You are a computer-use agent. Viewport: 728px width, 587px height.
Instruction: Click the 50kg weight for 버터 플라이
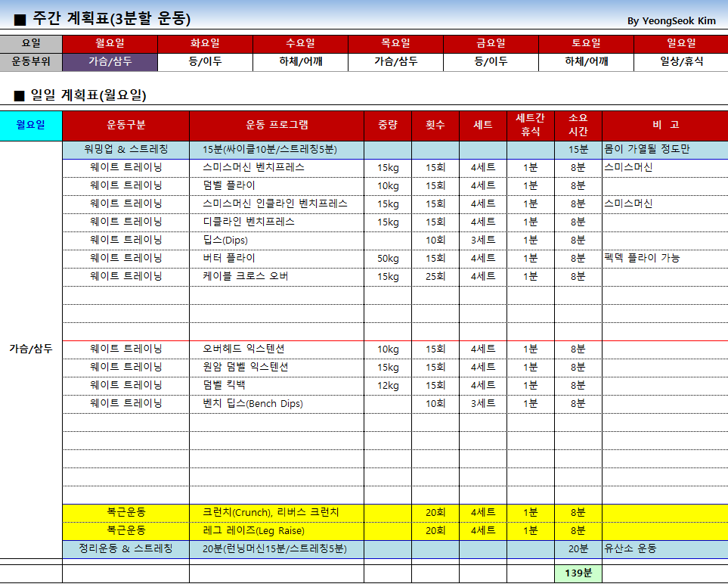[388, 259]
